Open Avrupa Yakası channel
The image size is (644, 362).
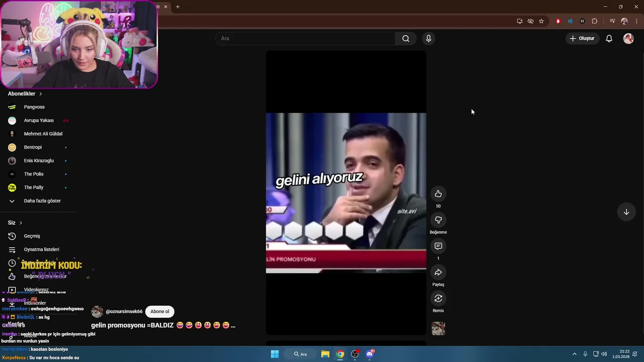coord(39,121)
